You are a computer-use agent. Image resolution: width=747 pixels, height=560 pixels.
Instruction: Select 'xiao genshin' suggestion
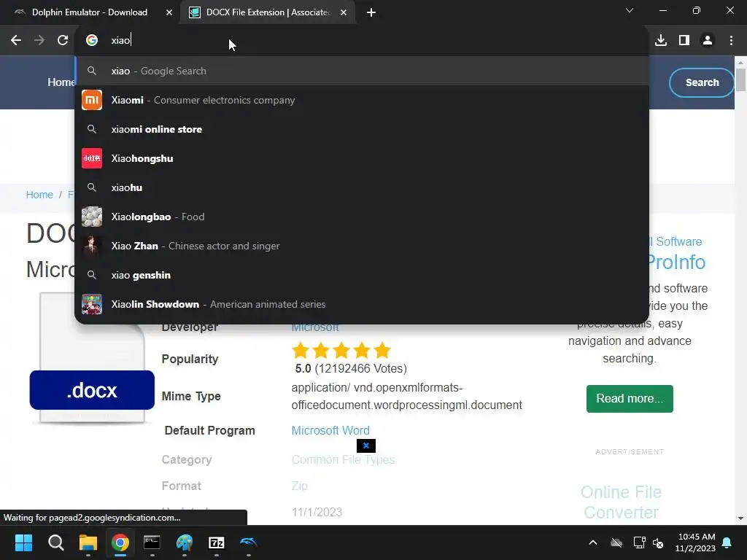click(362, 275)
